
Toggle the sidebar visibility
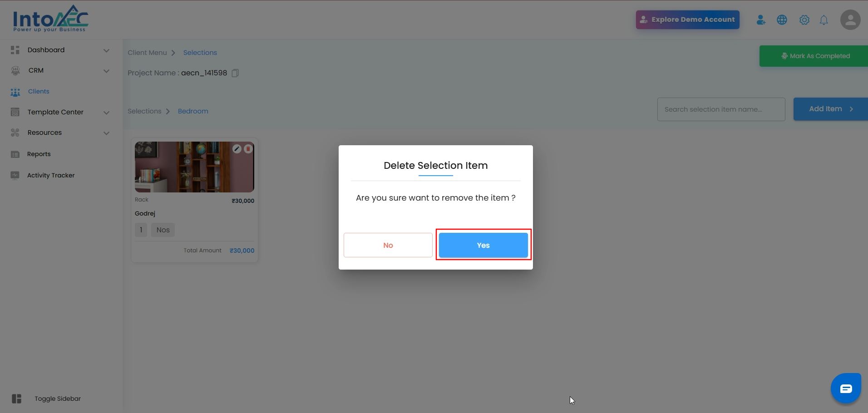[x=17, y=398]
